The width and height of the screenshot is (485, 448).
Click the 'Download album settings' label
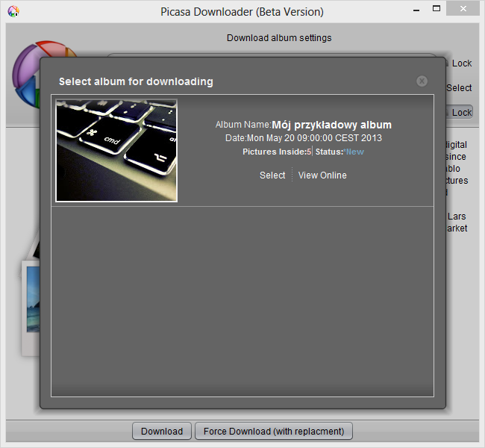tap(279, 38)
